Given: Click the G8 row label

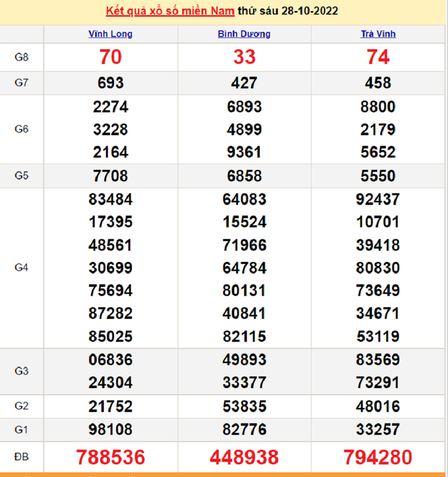Looking at the screenshot, I should click(x=22, y=57).
